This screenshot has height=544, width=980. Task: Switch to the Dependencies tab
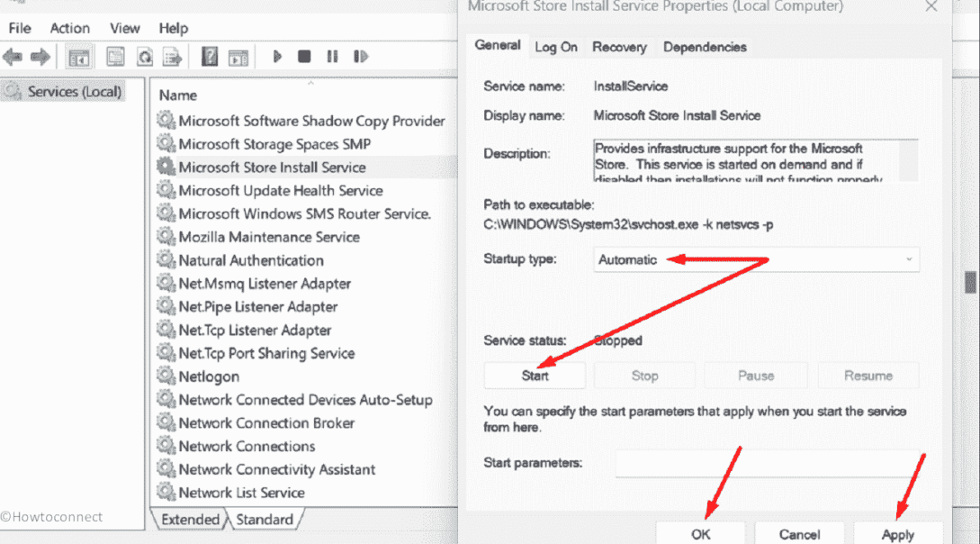[704, 47]
